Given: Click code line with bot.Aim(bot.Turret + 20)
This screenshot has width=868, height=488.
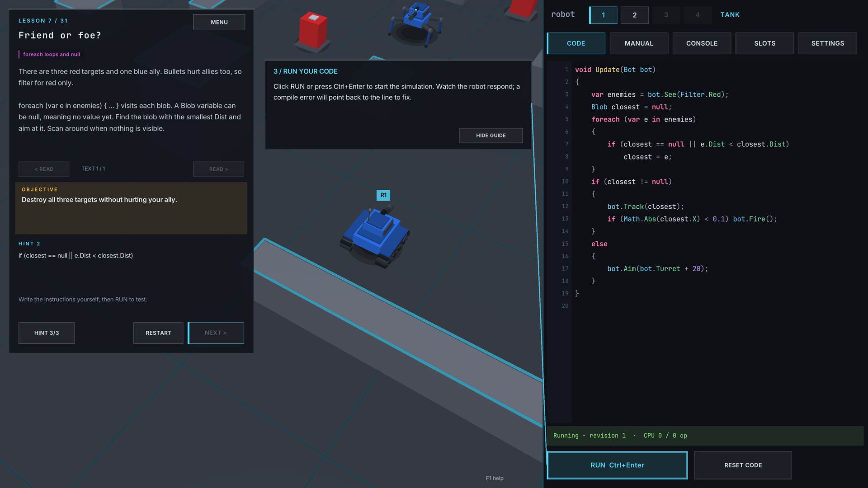Looking at the screenshot, I should (657, 269).
